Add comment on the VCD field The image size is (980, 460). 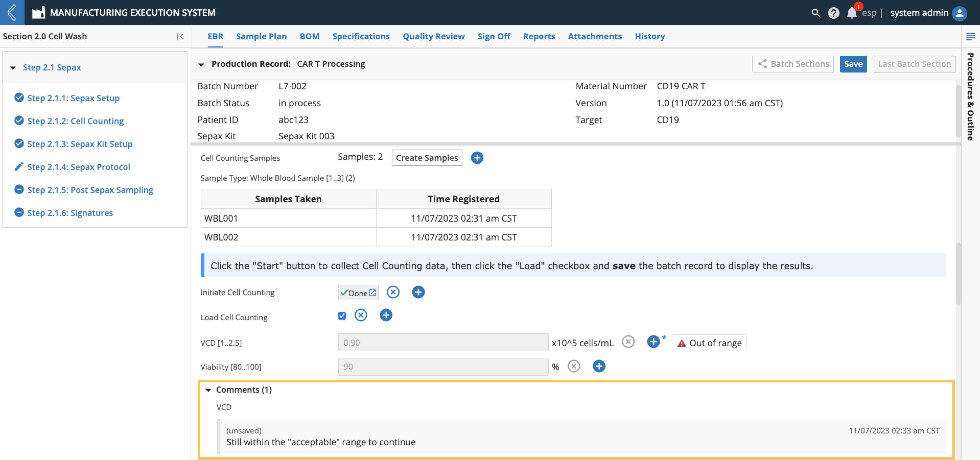click(653, 342)
